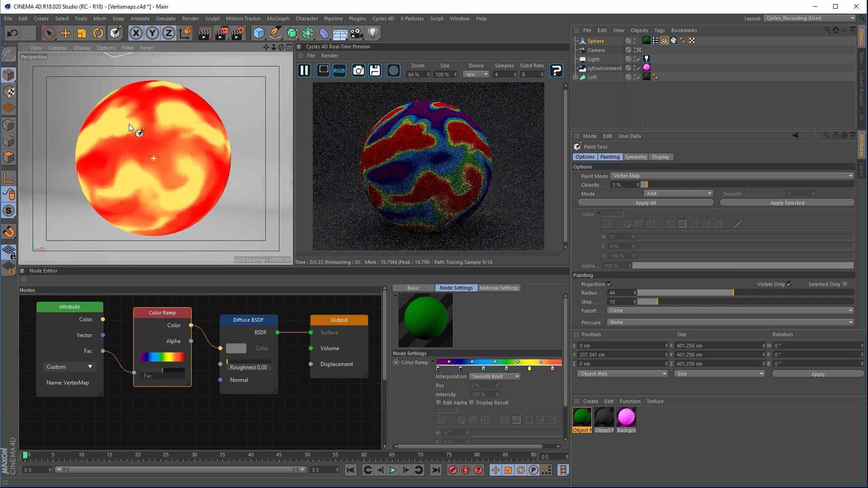Toggle the RGB channel display button
868x488 pixels.
coord(339,70)
